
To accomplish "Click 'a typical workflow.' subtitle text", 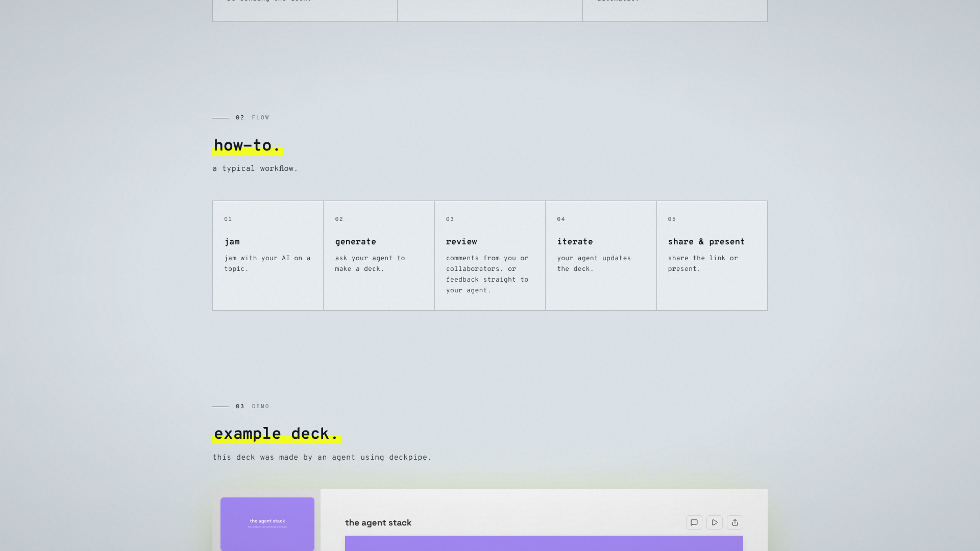I will (x=255, y=169).
